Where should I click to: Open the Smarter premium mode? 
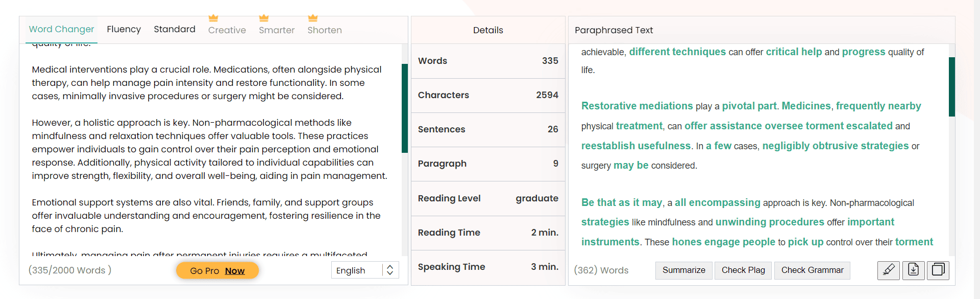click(x=277, y=30)
